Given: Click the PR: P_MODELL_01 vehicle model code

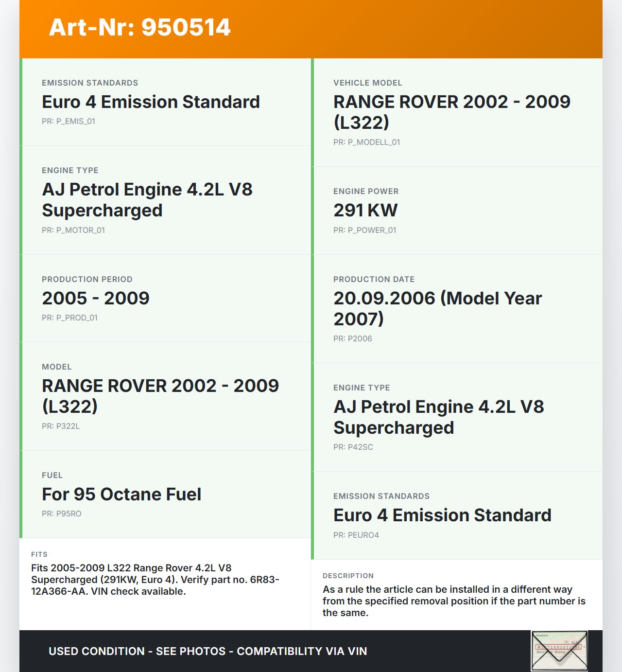Looking at the screenshot, I should click(x=366, y=142).
